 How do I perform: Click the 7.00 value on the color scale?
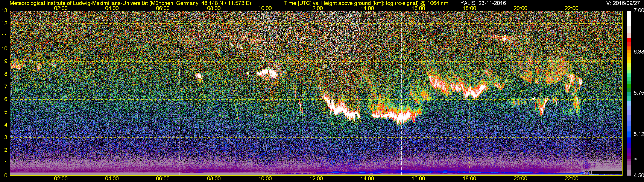(639, 11)
